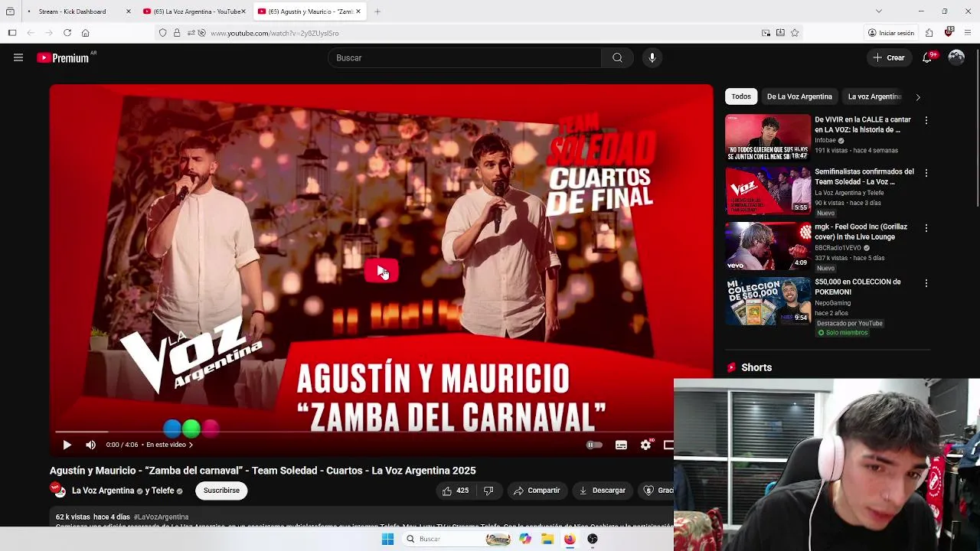Viewport: 980px width, 551px height.
Task: Click the search magnifier button
Action: [617, 57]
